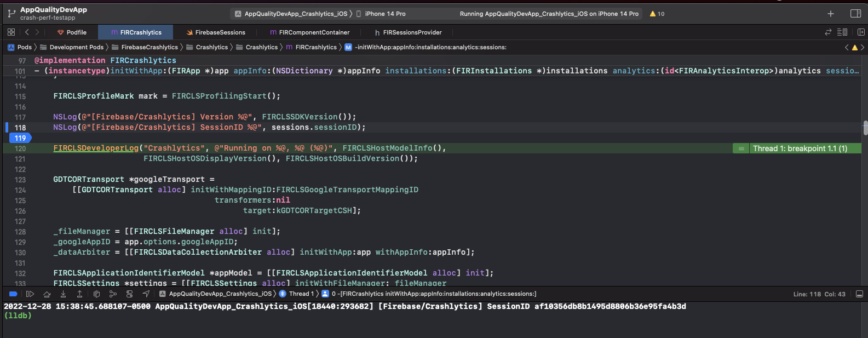Switch to the FirebaseSessions tab
The width and height of the screenshot is (868, 338).
point(216,32)
